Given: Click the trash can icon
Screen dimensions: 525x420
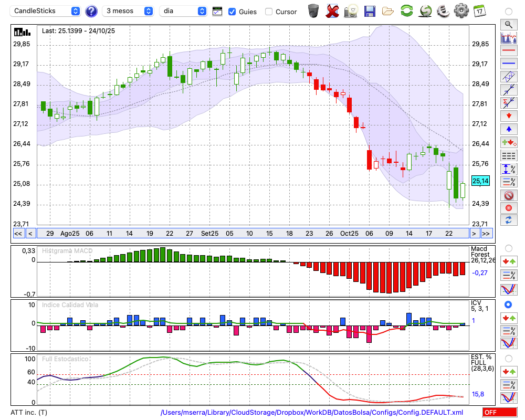Looking at the screenshot, I should [x=313, y=11].
